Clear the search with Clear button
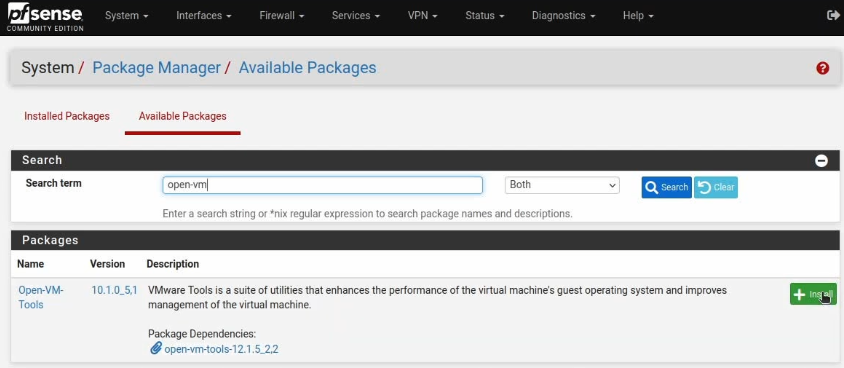This screenshot has height=368, width=844. pyautogui.click(x=716, y=187)
